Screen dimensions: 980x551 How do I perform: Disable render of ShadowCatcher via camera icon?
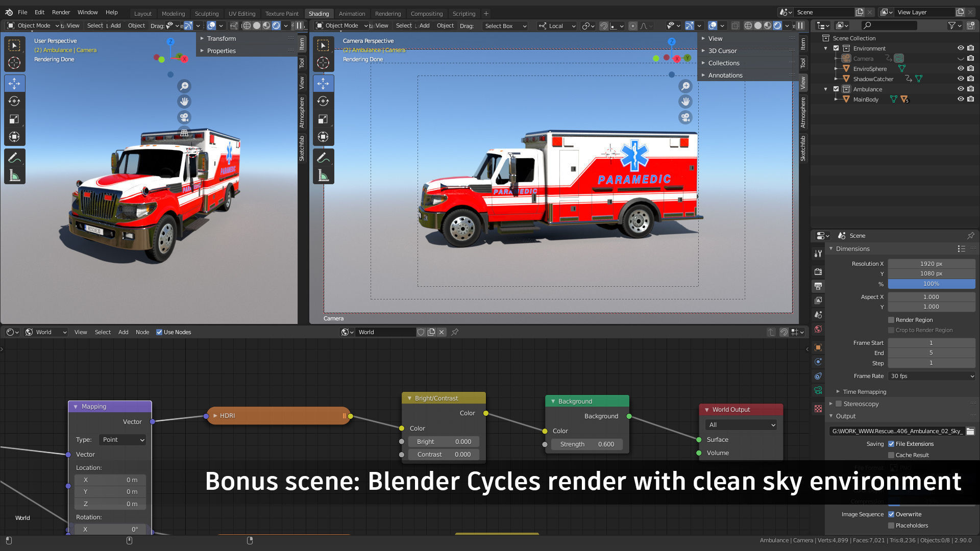click(x=970, y=79)
